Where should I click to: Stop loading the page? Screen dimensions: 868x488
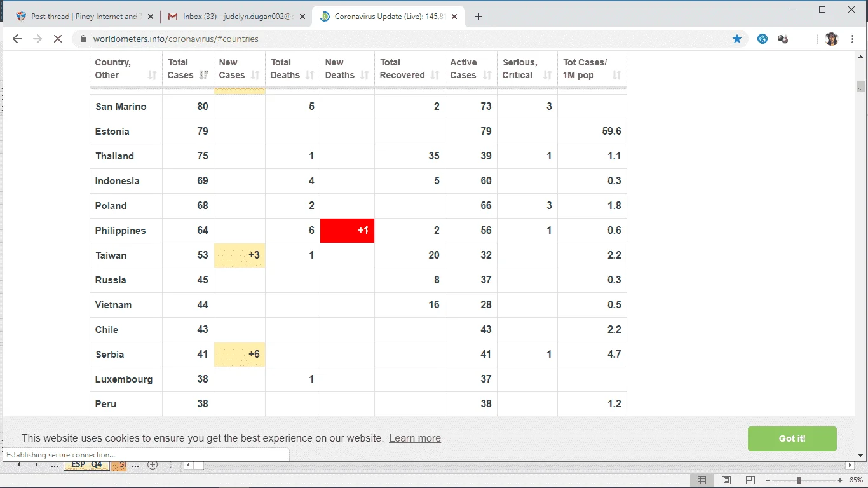[57, 39]
